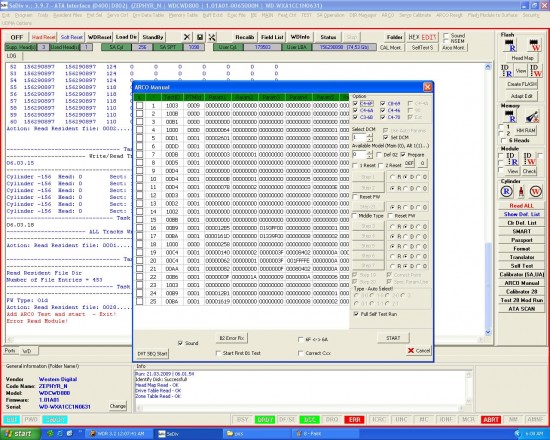This screenshot has height=440, width=550.
Task: Click START button in ARCO Manual dialog
Action: 393,338
